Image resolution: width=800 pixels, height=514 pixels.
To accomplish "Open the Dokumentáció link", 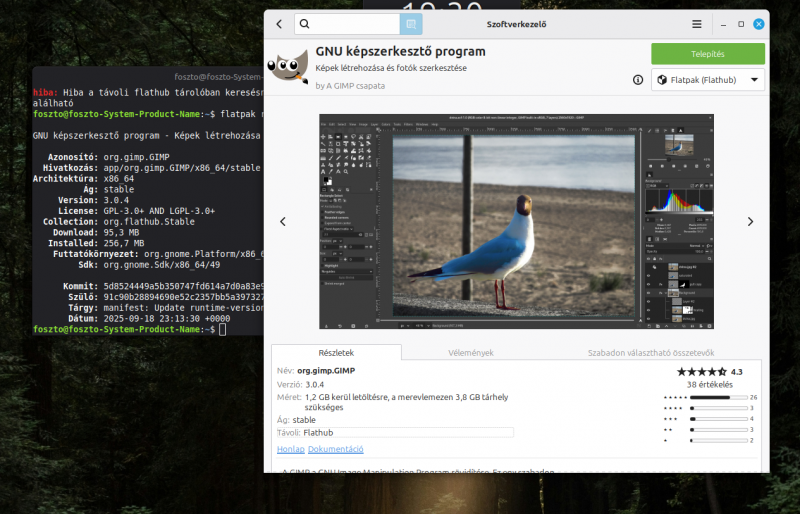I will click(336, 449).
